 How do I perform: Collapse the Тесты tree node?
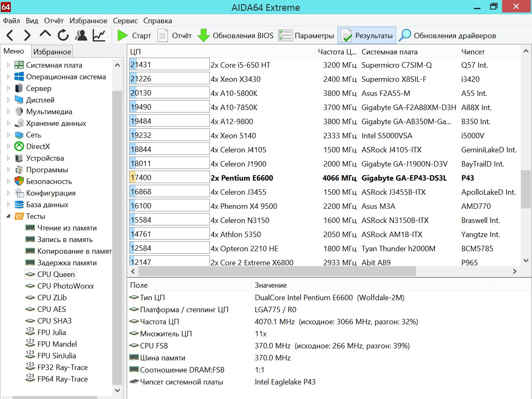[8, 216]
